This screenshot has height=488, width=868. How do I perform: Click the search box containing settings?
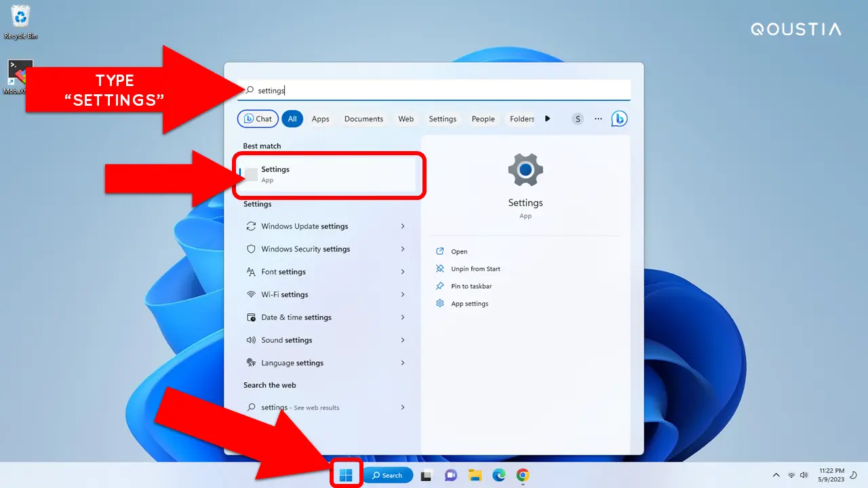[434, 90]
